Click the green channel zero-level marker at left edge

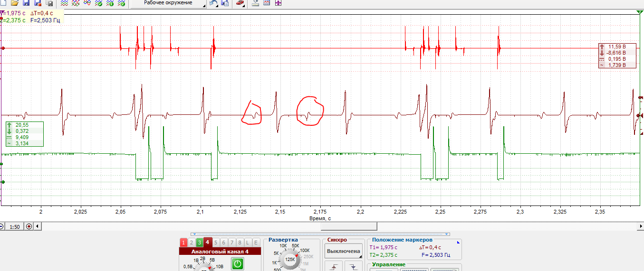3,182
